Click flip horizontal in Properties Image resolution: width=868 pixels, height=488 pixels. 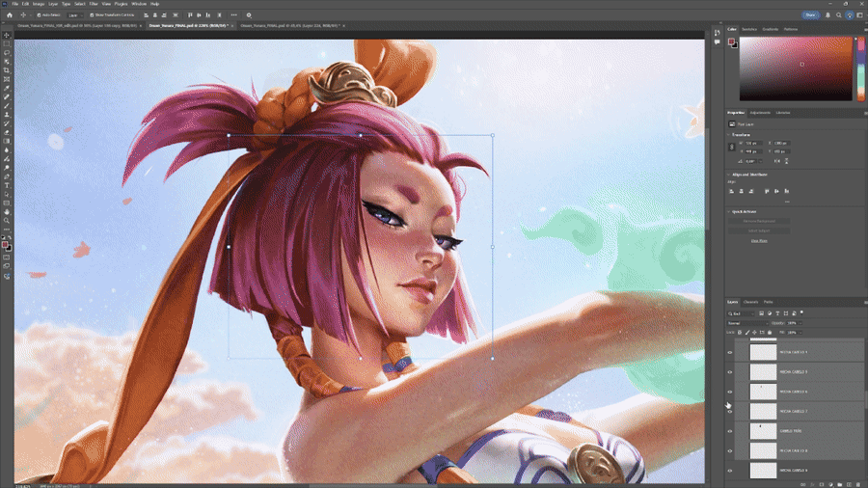click(x=777, y=161)
